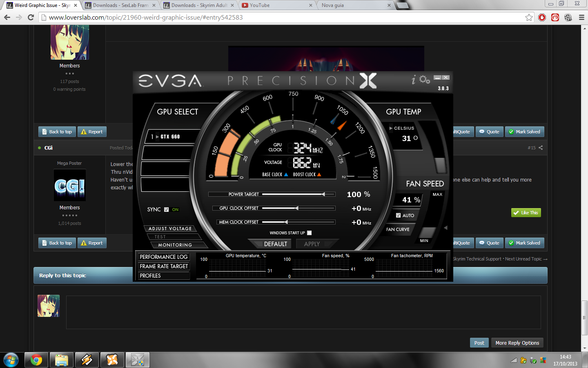
Task: Open CGi's avatar thumbnail
Action: point(70,185)
